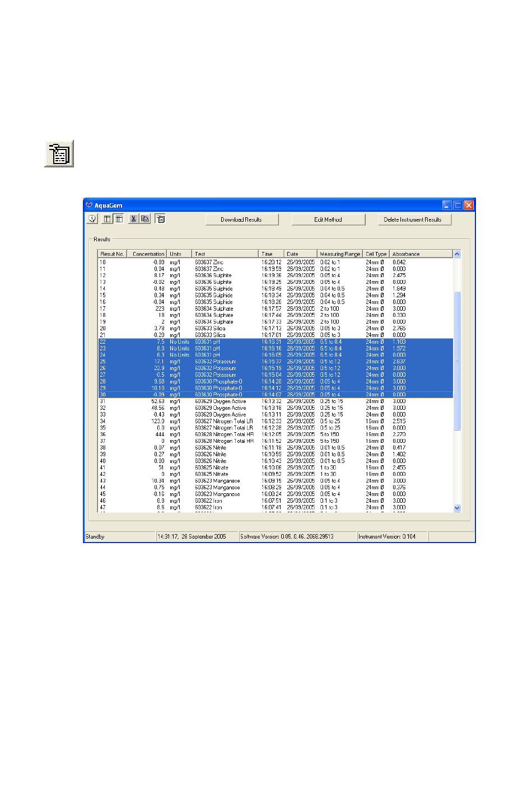Click the Edit Method button
This screenshot has height=795, width=532.
pos(328,219)
